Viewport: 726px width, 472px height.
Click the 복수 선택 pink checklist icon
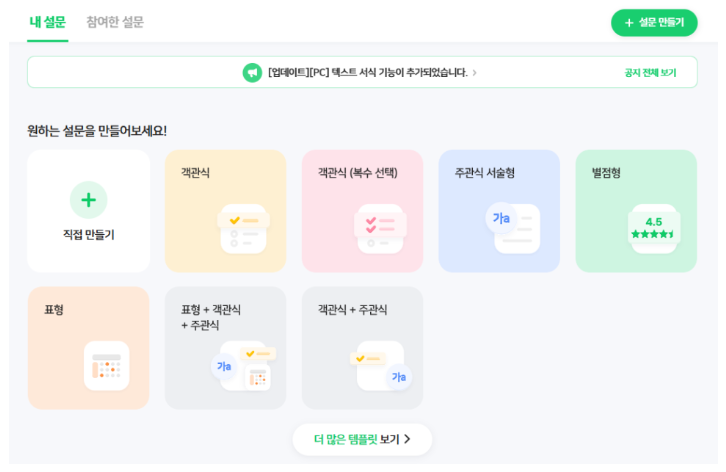[380, 228]
